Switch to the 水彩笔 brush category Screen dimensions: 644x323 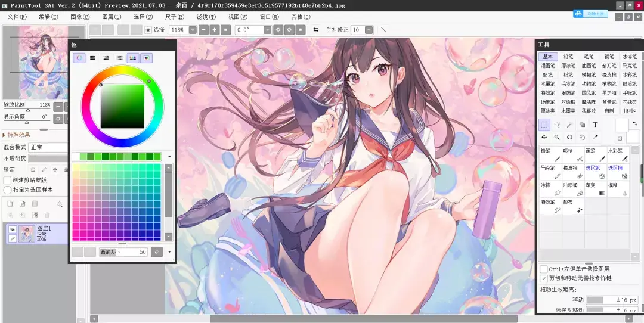click(630, 74)
